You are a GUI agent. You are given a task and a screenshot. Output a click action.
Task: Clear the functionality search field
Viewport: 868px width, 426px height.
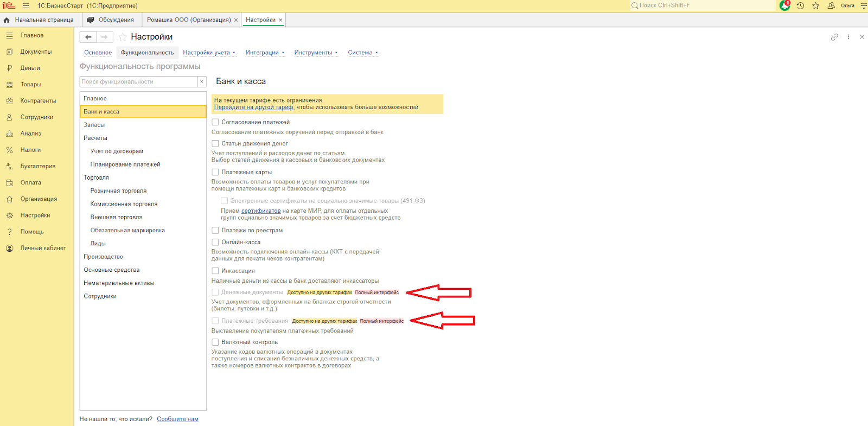pos(202,81)
